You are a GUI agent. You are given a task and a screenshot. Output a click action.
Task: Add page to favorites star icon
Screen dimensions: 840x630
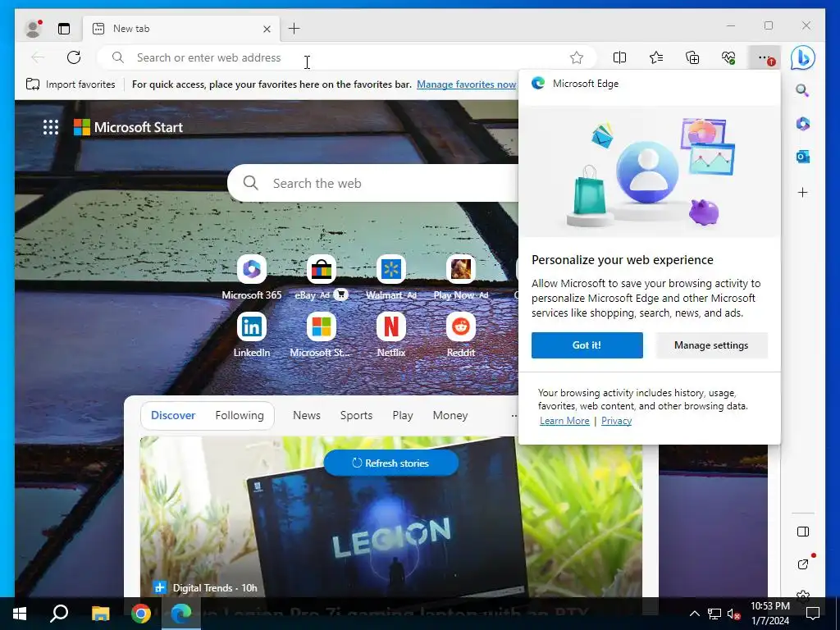click(x=577, y=57)
